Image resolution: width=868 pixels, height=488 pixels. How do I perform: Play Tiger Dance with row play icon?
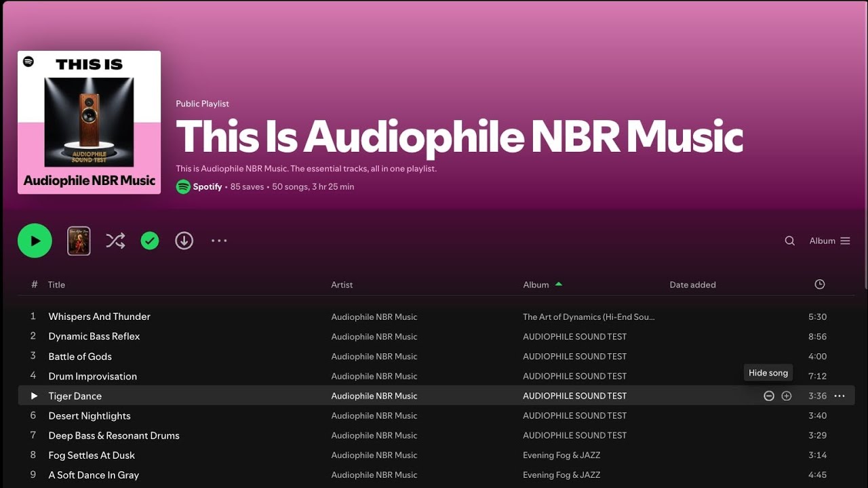34,396
